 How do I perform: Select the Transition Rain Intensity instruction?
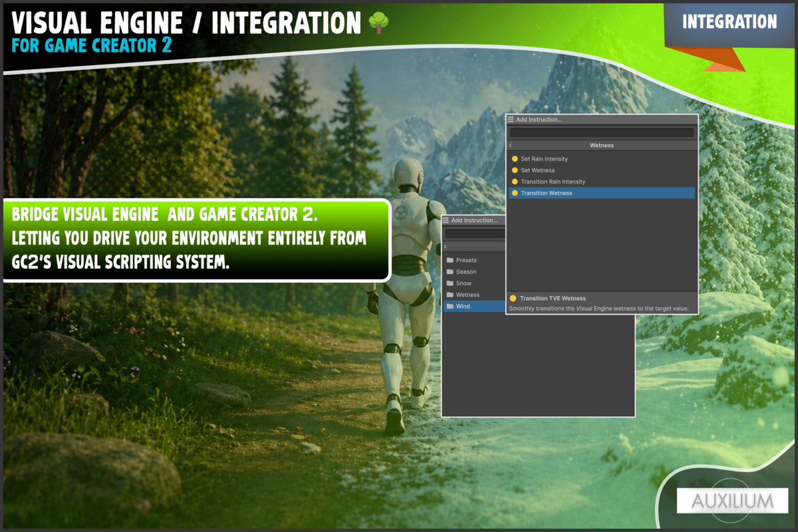click(x=602, y=182)
